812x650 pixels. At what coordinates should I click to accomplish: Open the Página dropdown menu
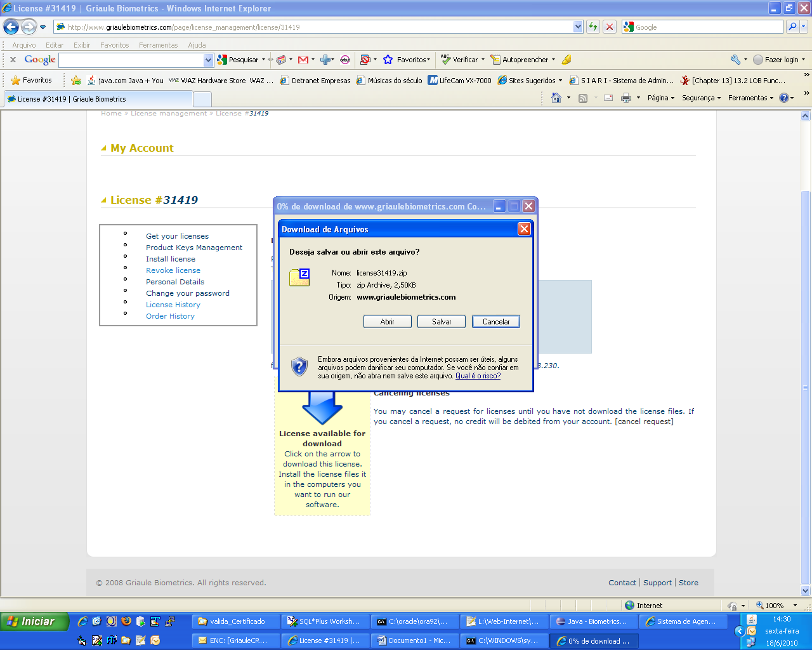[661, 98]
